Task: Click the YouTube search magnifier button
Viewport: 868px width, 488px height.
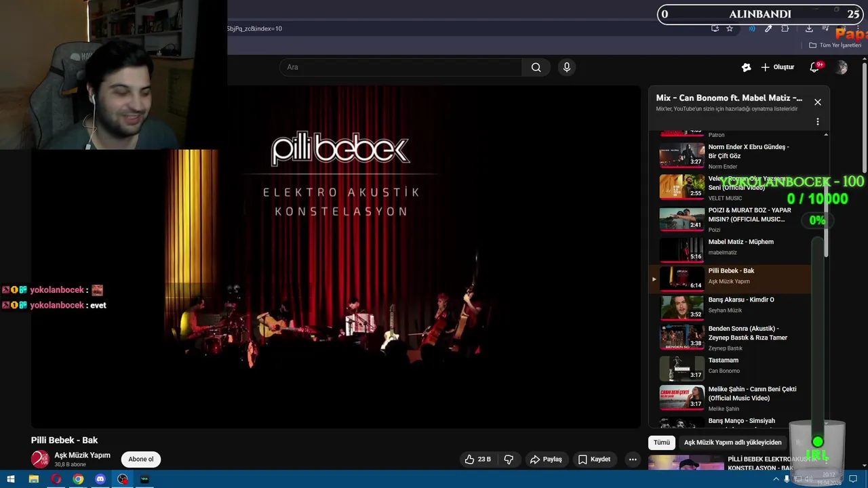Action: point(536,67)
